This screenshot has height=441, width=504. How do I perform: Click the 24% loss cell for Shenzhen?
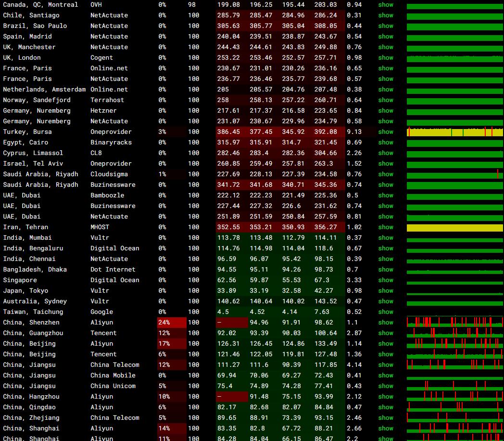(x=172, y=322)
